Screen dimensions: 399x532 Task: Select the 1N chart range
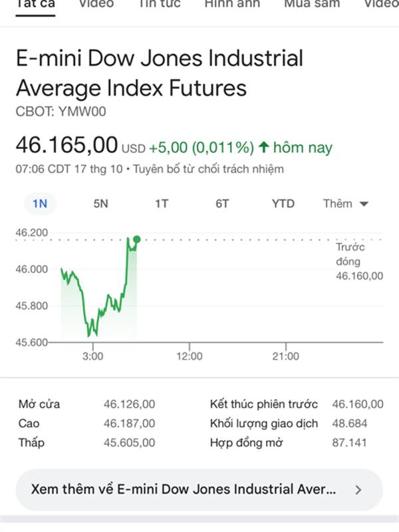pos(40,203)
